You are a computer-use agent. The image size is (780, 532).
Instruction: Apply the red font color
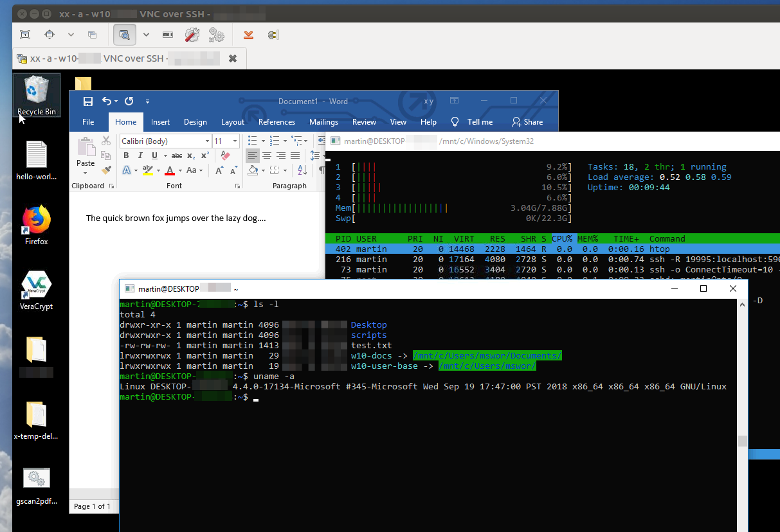coord(170,170)
